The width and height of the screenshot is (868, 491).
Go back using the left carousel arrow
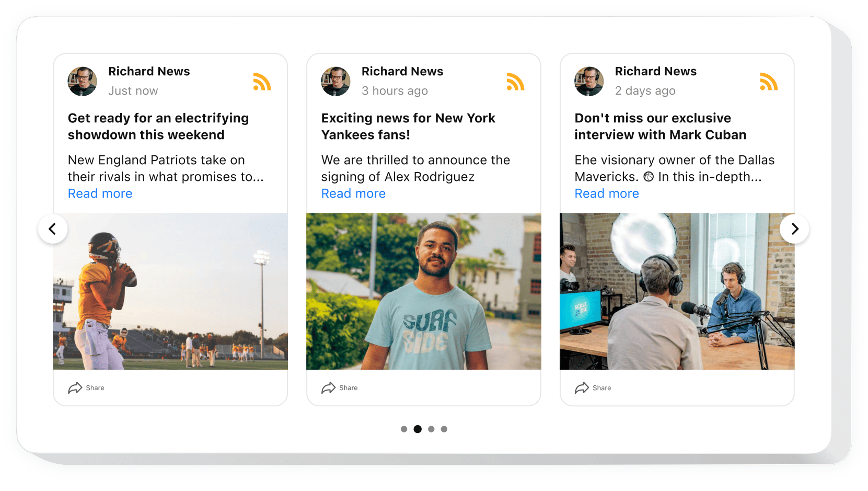(x=53, y=229)
